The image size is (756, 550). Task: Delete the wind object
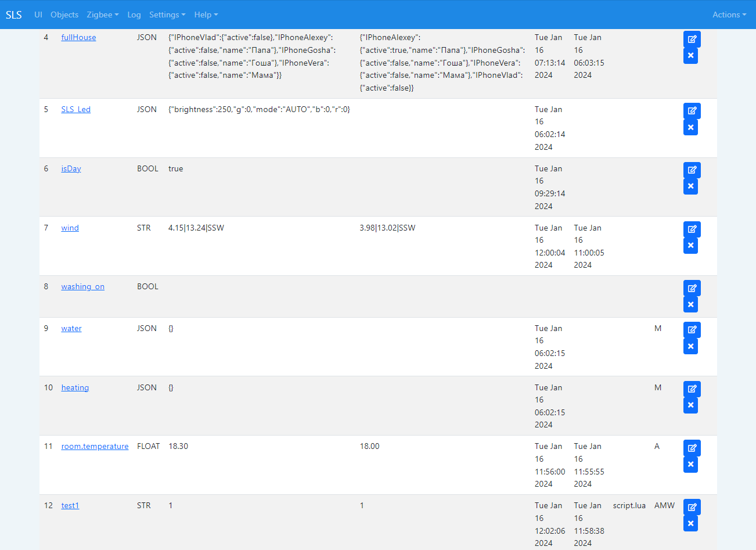point(690,246)
